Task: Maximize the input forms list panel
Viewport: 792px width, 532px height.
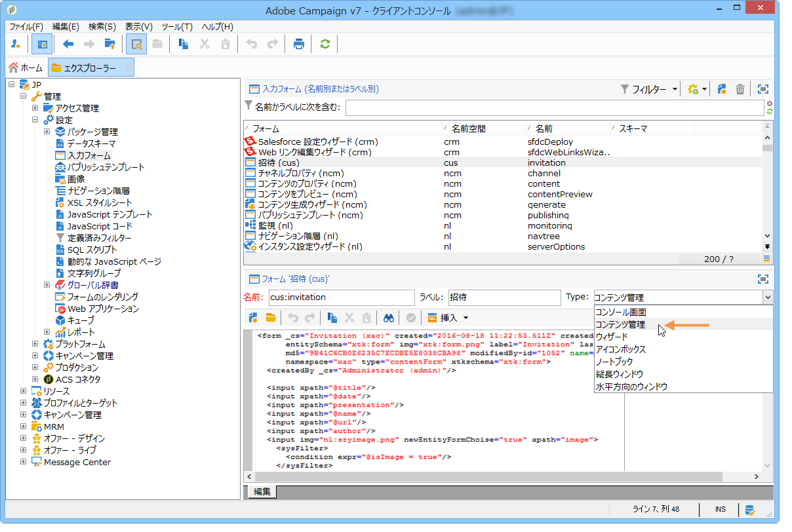Action: tap(763, 89)
